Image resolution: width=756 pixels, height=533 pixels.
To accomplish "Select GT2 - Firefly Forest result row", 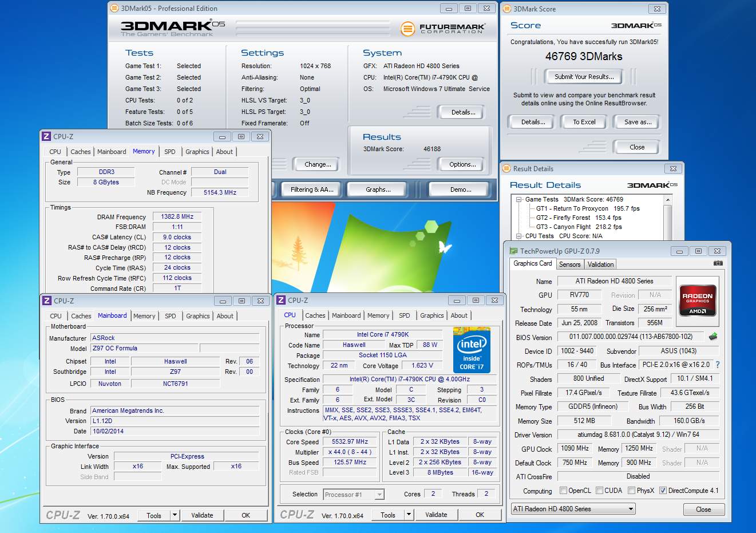I will 579,218.
